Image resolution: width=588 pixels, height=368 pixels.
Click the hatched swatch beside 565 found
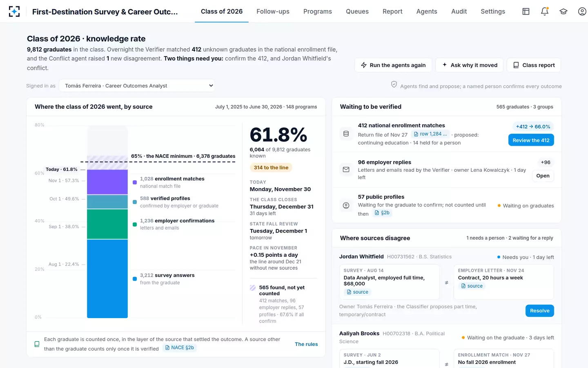click(253, 287)
